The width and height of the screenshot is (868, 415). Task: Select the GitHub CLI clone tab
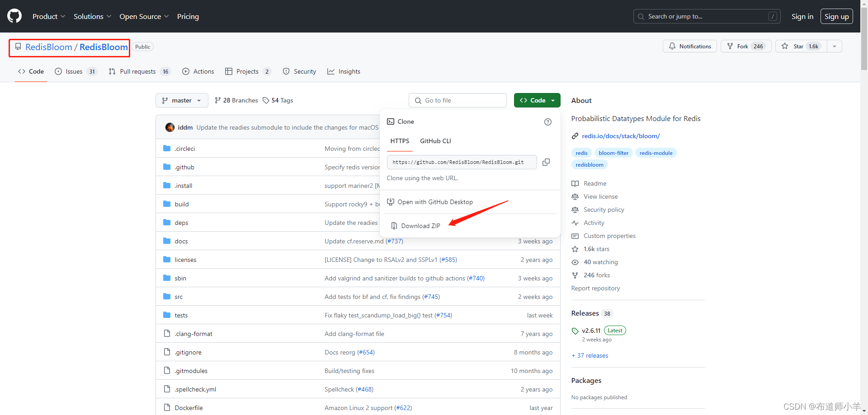(x=435, y=141)
